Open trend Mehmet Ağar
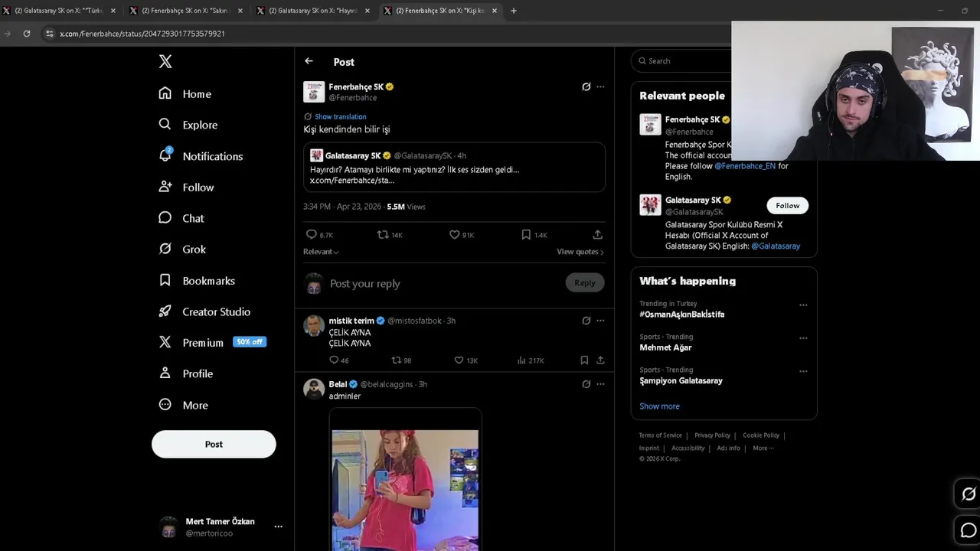Image resolution: width=980 pixels, height=551 pixels. point(665,347)
